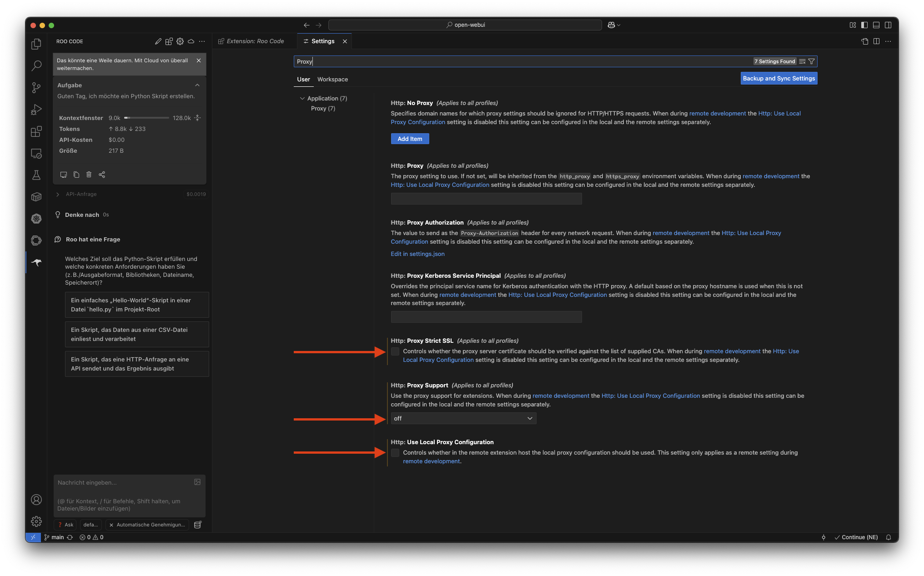Open the Http: Proxy Support dropdown
This screenshot has width=924, height=576.
[x=463, y=418]
